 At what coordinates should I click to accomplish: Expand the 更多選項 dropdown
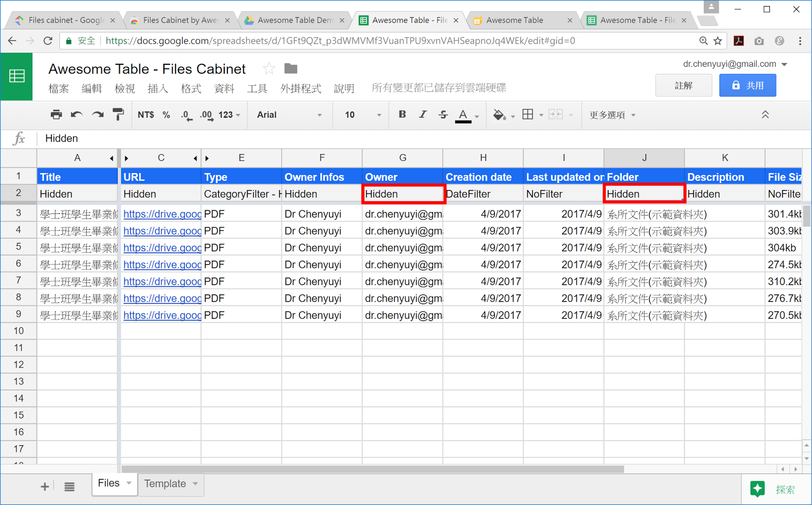point(613,115)
